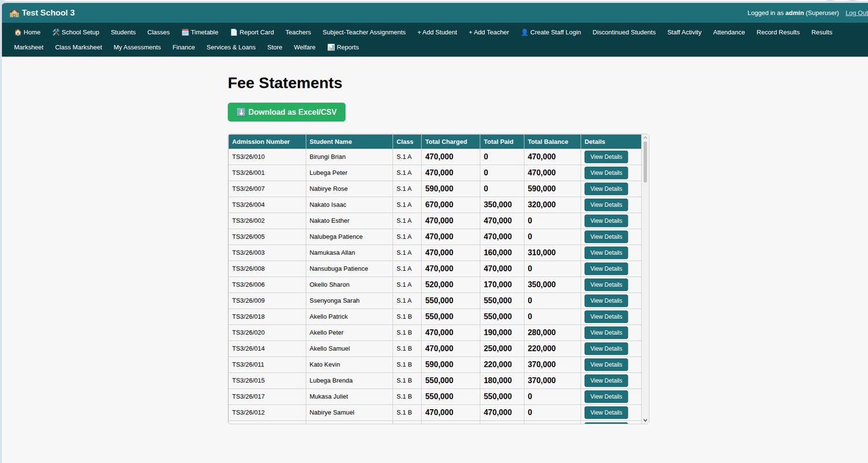
Task: Select + Add Student in the navigation
Action: [437, 32]
